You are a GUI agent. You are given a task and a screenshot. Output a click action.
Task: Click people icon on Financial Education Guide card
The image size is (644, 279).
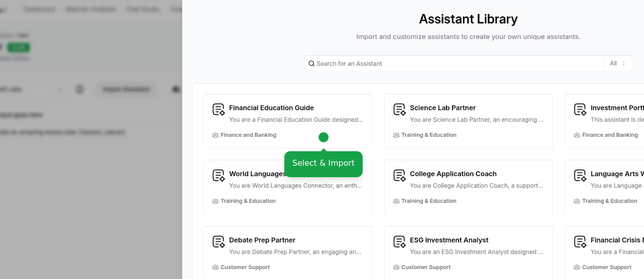click(x=215, y=135)
